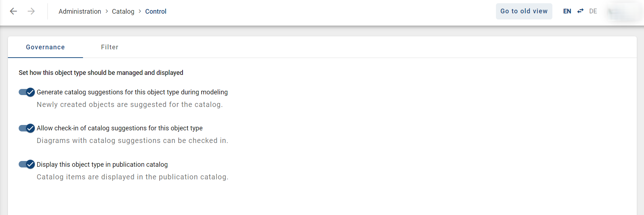This screenshot has width=644, height=215.
Task: Click the Go to old view button
Action: 524,11
